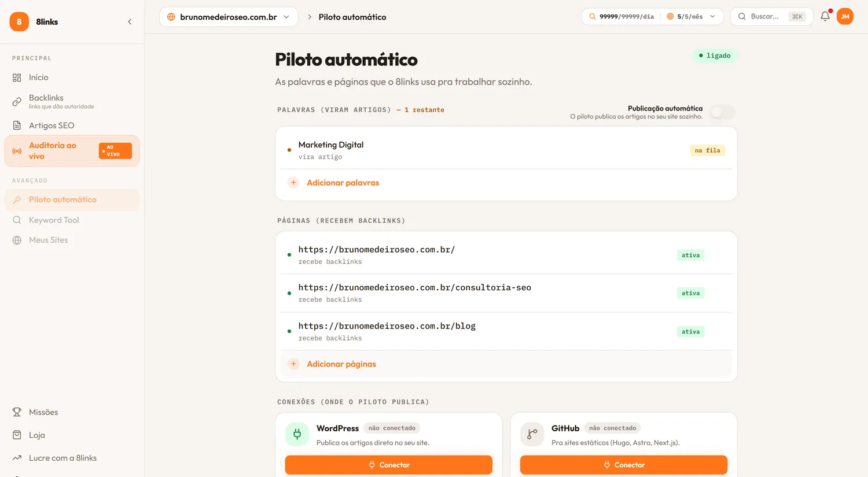This screenshot has width=868, height=477.
Task: Click the ativa badge on the blog row
Action: click(x=690, y=332)
